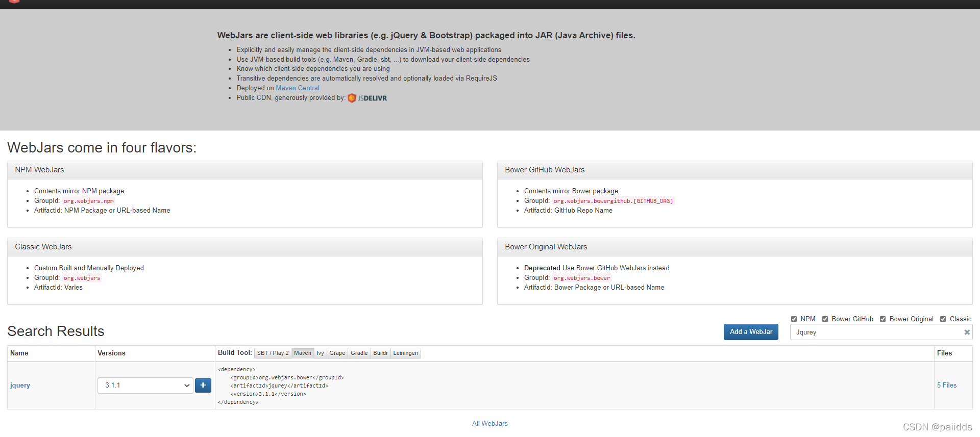Click the blue plus button beside version 3.1.1
Screen dimensions: 980x437
(x=203, y=385)
